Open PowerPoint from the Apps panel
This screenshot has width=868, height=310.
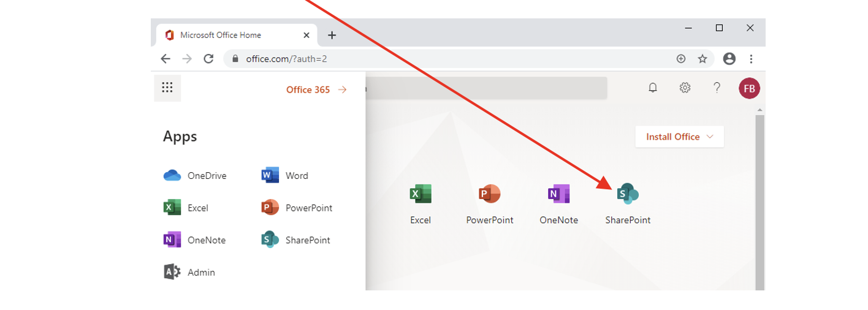click(x=297, y=208)
